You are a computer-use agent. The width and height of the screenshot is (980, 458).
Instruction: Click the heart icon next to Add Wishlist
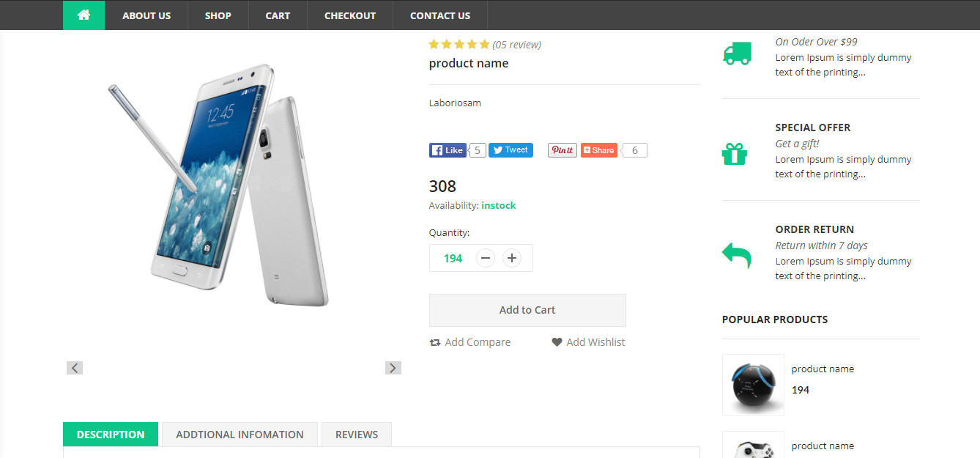click(557, 341)
